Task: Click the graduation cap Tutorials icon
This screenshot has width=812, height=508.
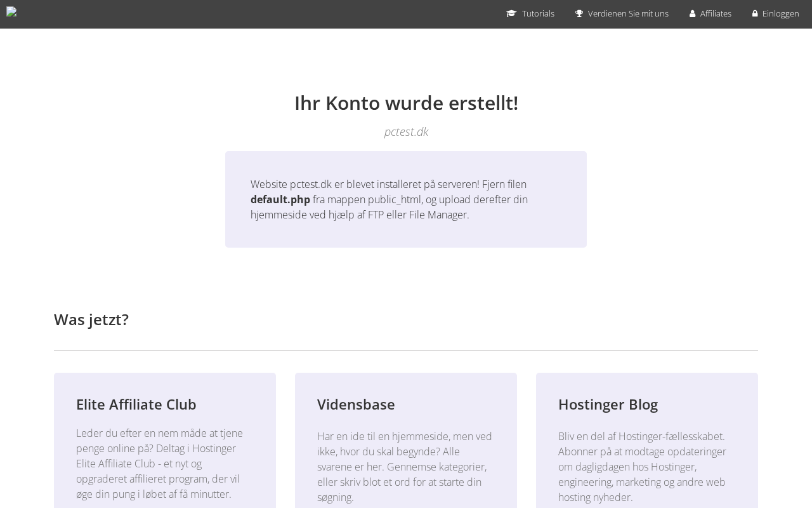Action: point(511,13)
